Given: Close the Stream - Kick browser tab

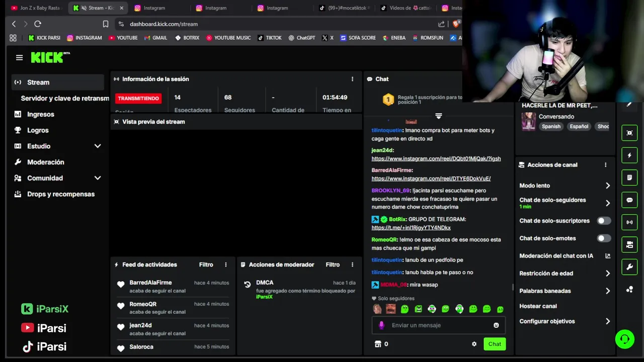Looking at the screenshot, I should (121, 8).
